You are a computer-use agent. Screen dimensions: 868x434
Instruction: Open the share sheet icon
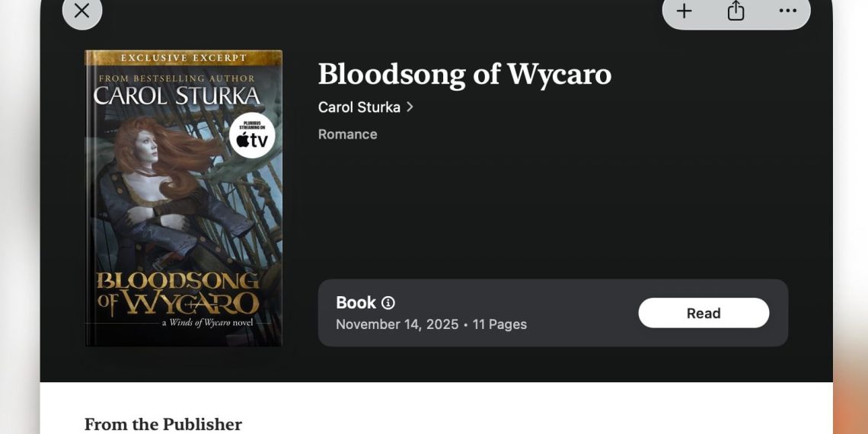click(x=736, y=11)
